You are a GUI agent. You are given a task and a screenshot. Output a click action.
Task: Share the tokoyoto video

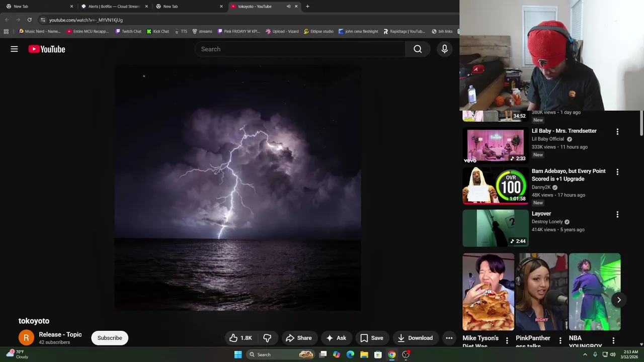click(299, 338)
